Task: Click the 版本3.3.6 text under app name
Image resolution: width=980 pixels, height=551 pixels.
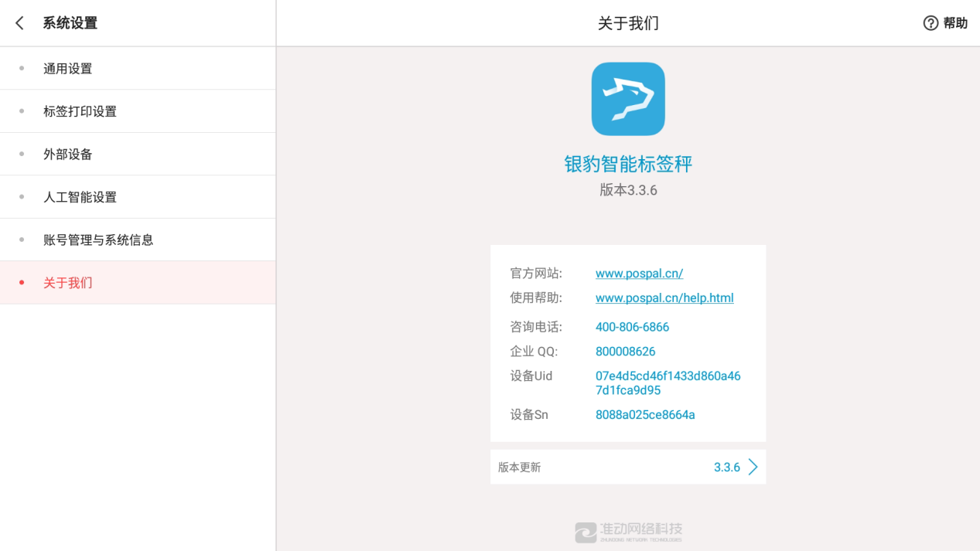Action: [x=628, y=190]
